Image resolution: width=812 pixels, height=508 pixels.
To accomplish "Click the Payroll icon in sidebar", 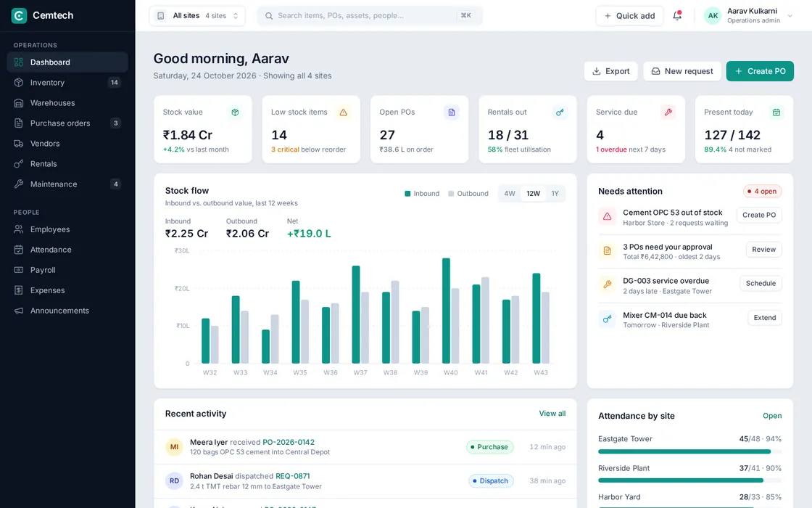I will click(19, 269).
